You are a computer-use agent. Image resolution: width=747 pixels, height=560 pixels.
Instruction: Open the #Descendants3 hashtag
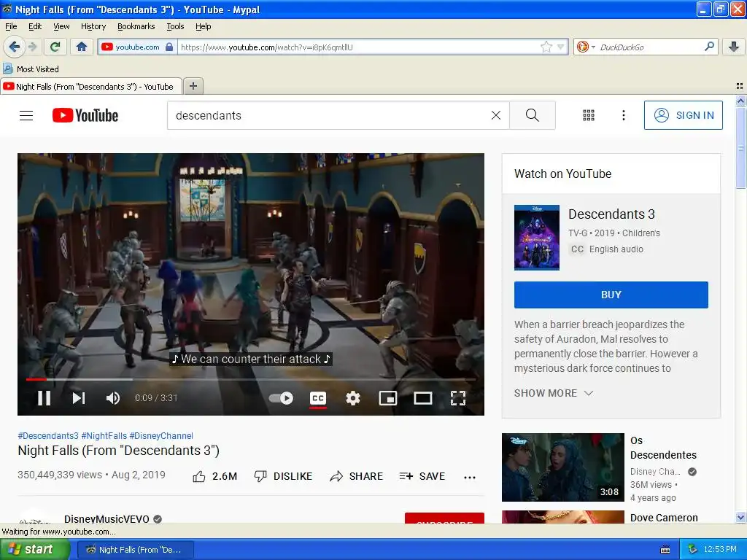(48, 436)
